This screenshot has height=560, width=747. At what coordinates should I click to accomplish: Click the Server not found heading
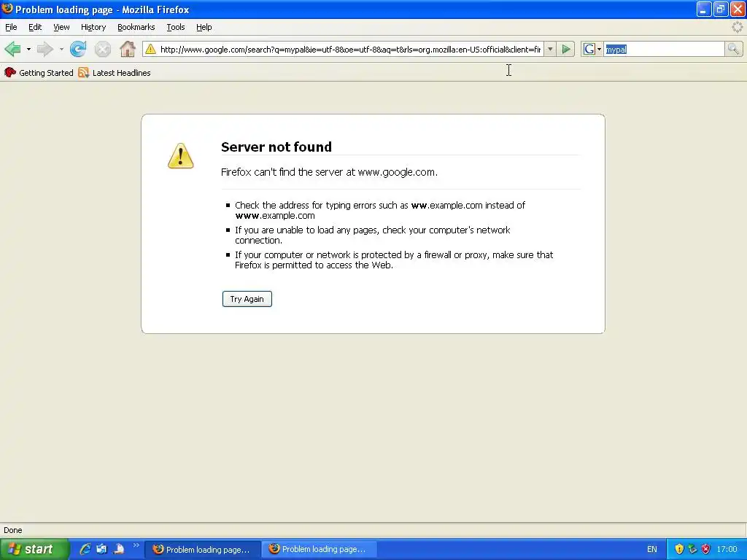(276, 147)
